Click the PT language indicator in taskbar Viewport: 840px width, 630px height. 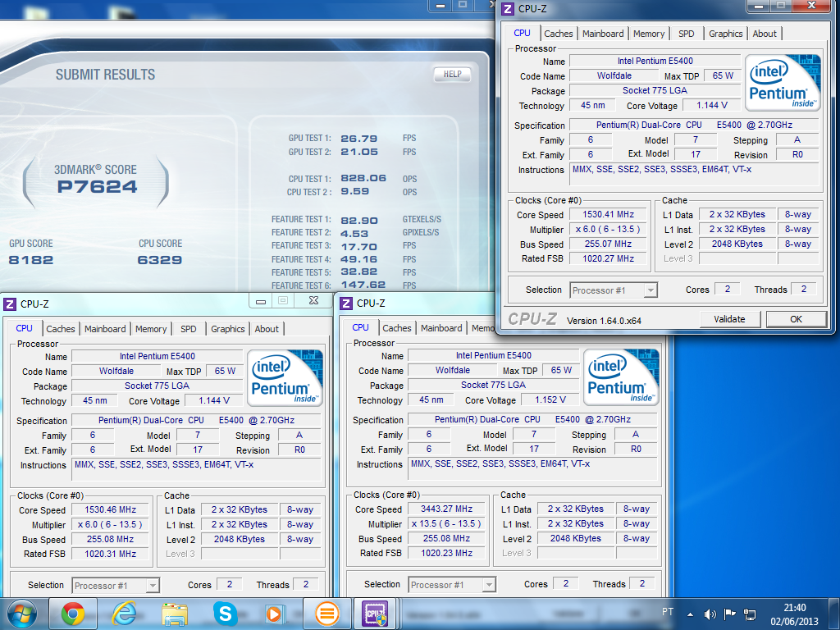668,611
